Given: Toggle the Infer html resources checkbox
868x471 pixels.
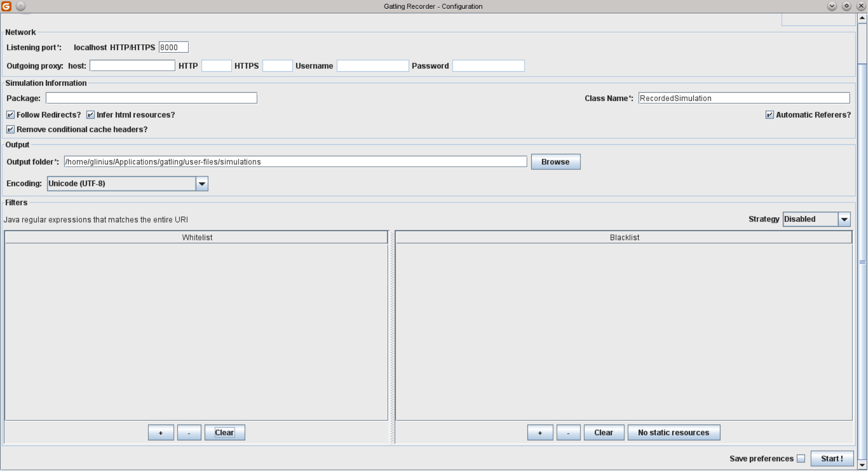Looking at the screenshot, I should tap(91, 115).
